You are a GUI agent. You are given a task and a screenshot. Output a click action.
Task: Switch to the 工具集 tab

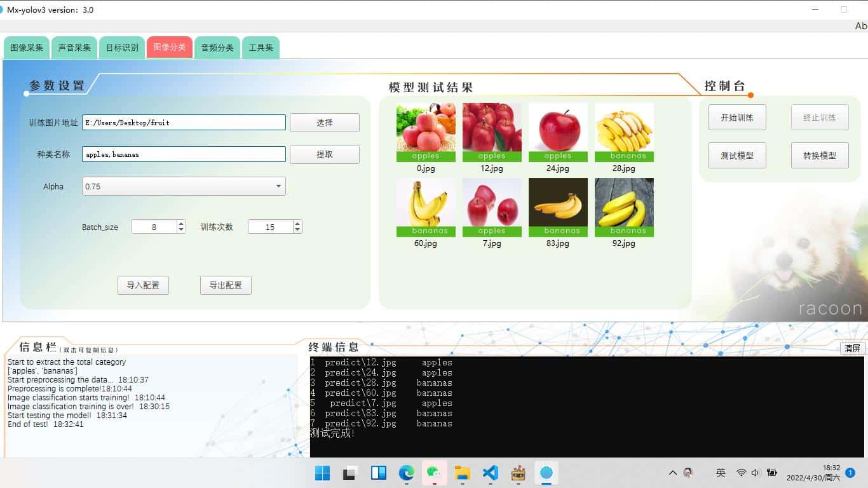click(261, 46)
